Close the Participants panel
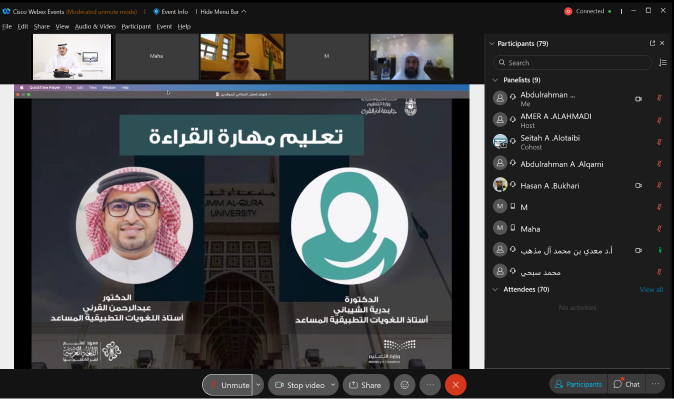Image resolution: width=674 pixels, height=399 pixels. [x=662, y=43]
